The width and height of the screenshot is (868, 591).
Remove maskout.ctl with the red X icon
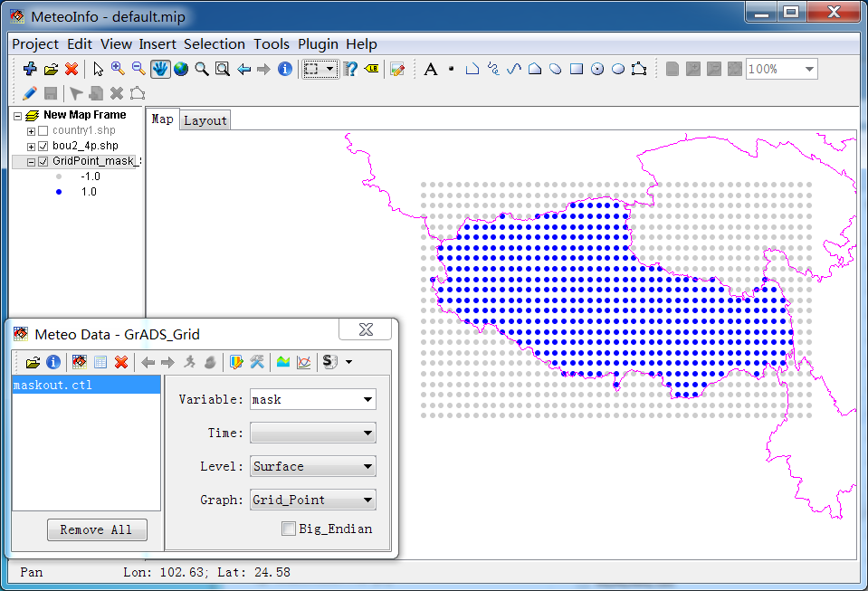coord(120,361)
